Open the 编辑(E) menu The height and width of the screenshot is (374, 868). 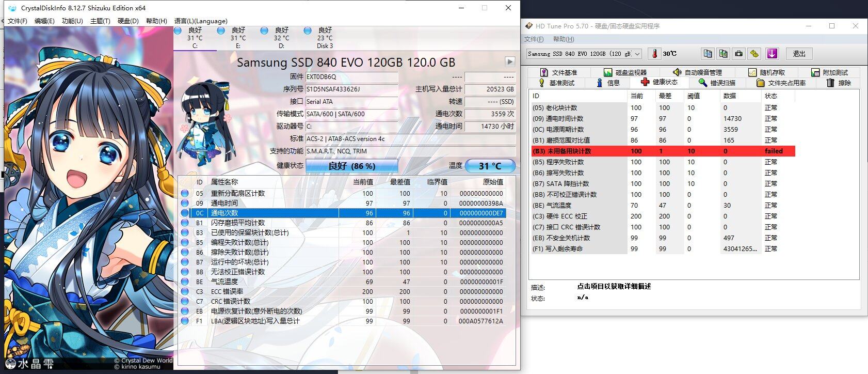coord(44,21)
